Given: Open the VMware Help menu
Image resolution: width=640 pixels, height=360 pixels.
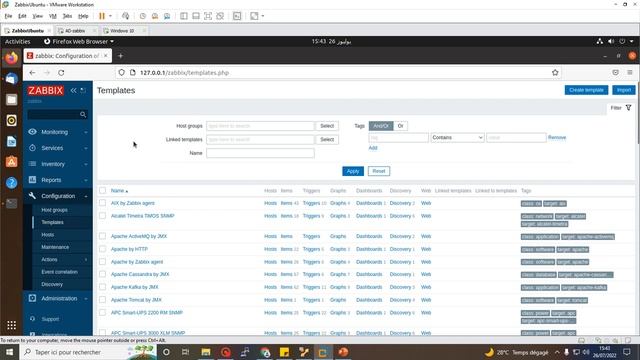Looking at the screenshot, I should click(x=83, y=16).
